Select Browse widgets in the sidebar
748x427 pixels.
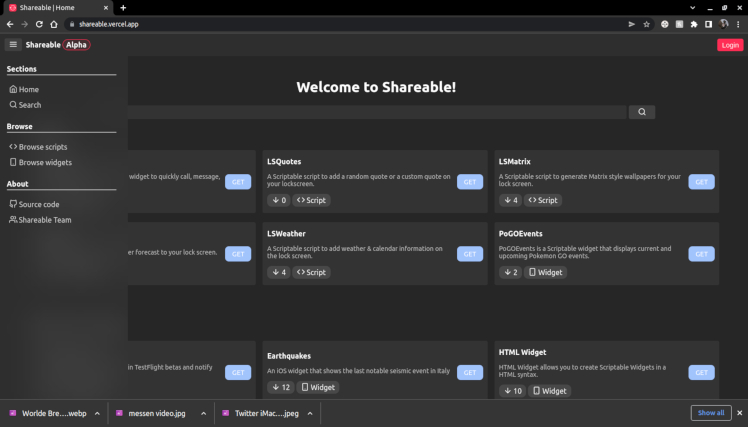(45, 162)
